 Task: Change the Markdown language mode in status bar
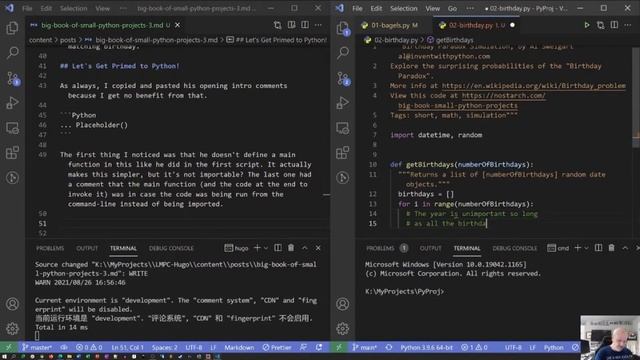click(x=239, y=347)
